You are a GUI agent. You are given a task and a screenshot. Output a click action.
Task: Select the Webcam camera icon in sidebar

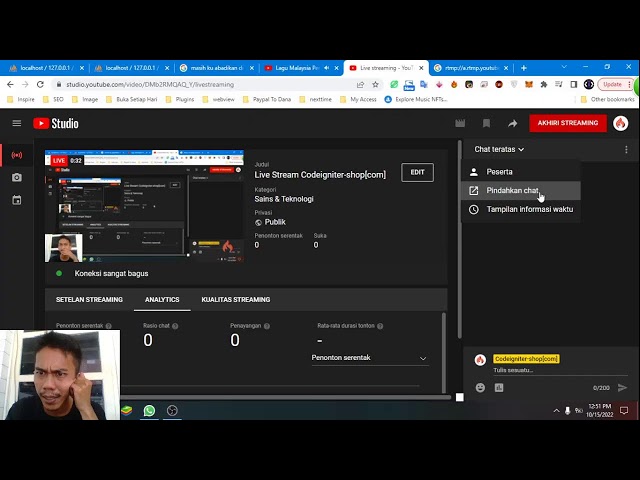(17, 177)
